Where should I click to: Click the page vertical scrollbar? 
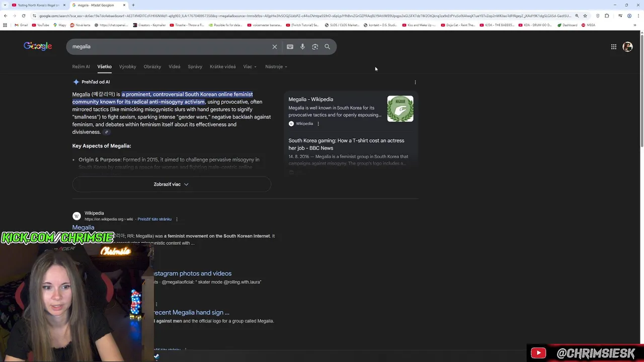pyautogui.click(x=641, y=90)
